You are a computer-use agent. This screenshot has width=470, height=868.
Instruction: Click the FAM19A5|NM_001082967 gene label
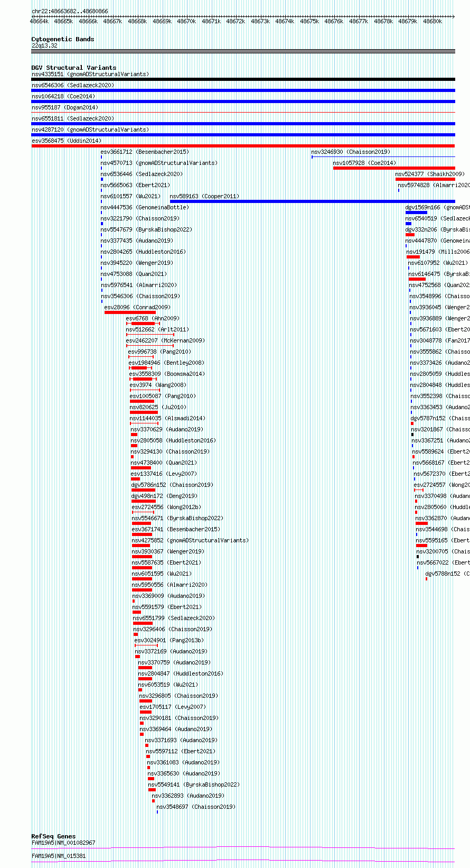[x=63, y=843]
